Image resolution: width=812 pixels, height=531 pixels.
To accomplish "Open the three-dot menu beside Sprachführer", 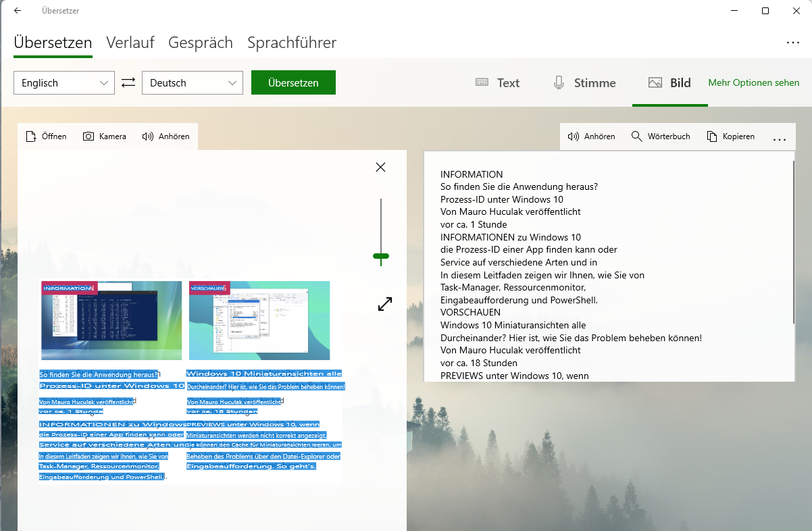I will click(793, 43).
